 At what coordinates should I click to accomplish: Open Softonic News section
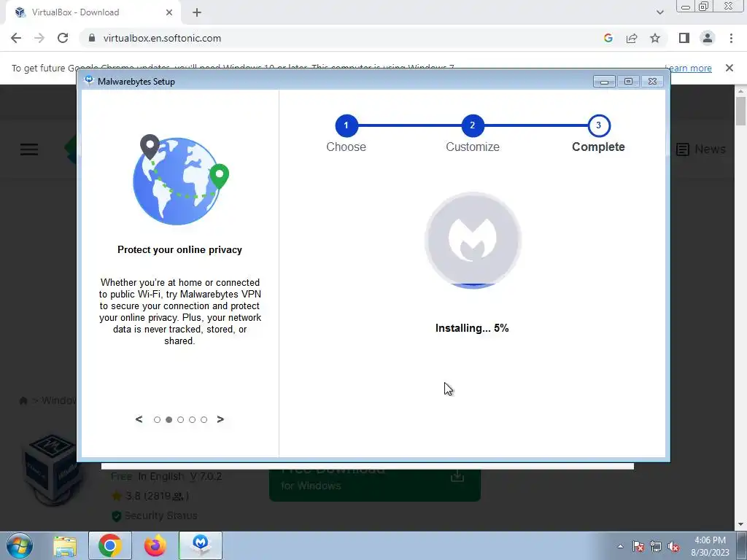pos(701,149)
